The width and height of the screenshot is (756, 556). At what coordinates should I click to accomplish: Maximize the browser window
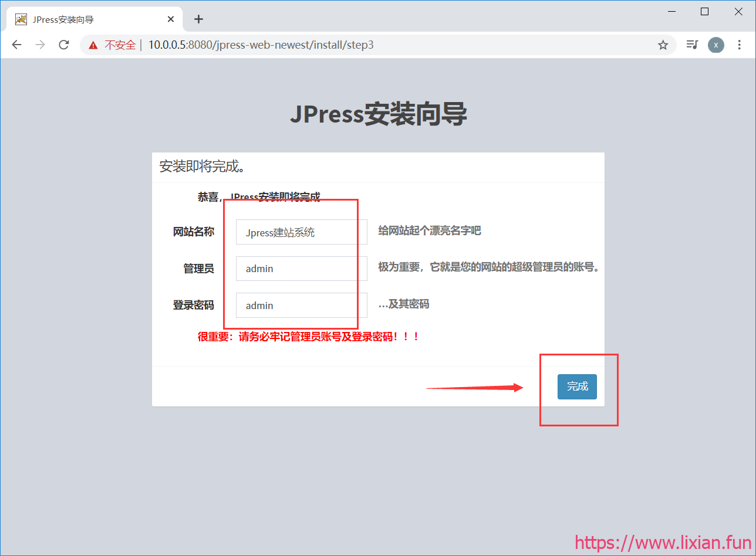tap(705, 11)
